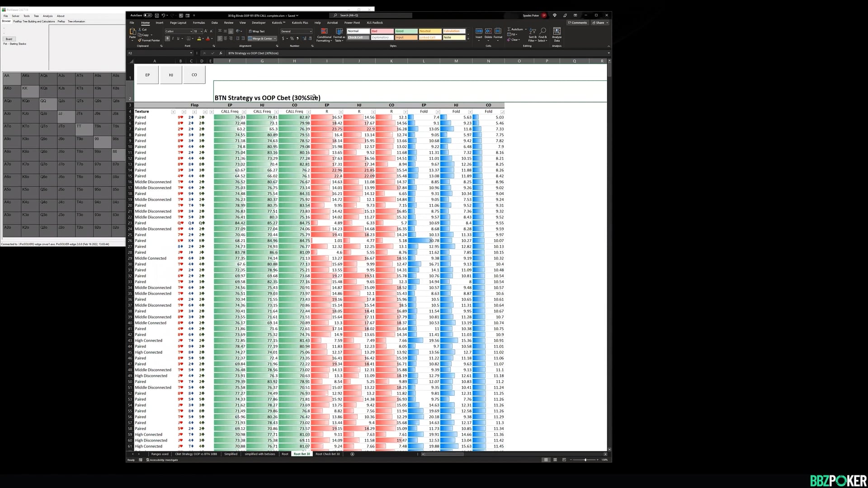Image resolution: width=868 pixels, height=488 pixels.
Task: Toggle Bold formatting
Action: pyautogui.click(x=167, y=39)
